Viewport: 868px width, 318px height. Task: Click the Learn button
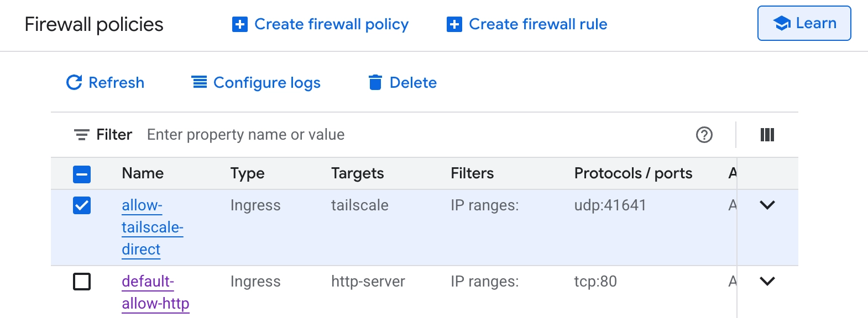(804, 23)
